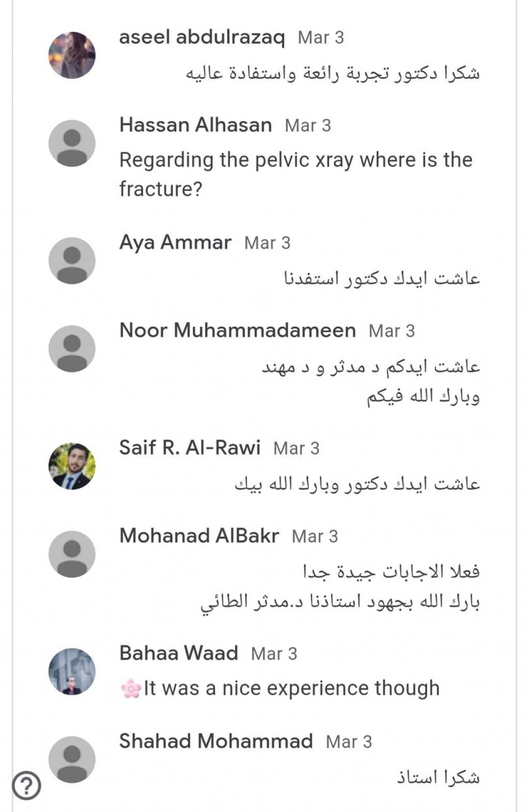This screenshot has height=812, width=529.
Task: Click the Hassan Alhasan name
Action: 195,125
